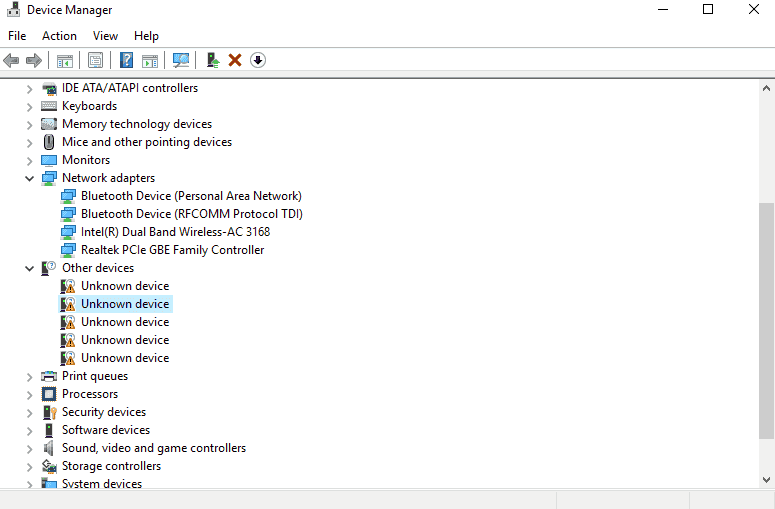Viewport: 775px width, 509px height.
Task: Click the Forward arrow toolbar icon
Action: tap(34, 60)
